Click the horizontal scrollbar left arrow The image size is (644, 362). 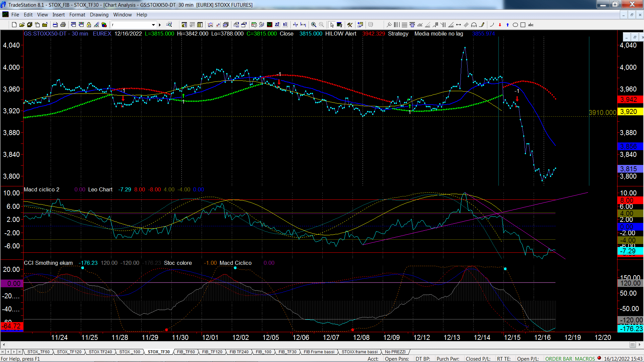point(4,345)
